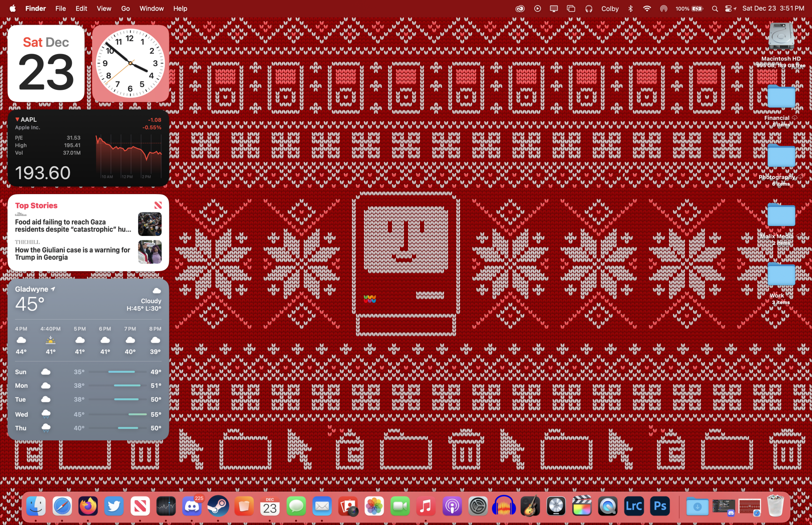
Task: Open the Photography folder on the desktop
Action: pos(781,157)
